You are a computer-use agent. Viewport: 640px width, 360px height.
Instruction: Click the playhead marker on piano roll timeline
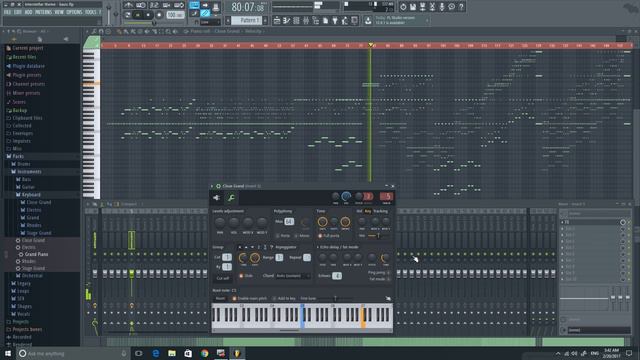371,44
